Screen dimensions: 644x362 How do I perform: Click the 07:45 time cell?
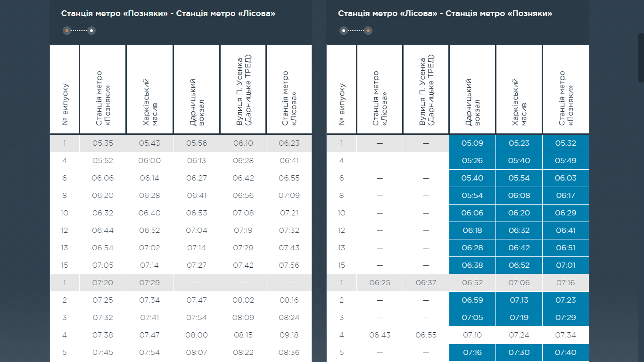[x=103, y=353]
